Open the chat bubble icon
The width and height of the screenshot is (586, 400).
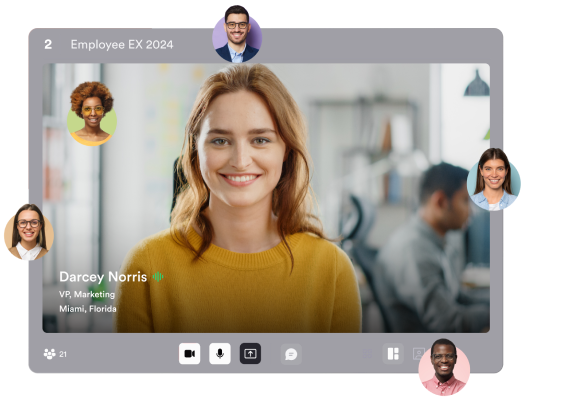click(291, 354)
